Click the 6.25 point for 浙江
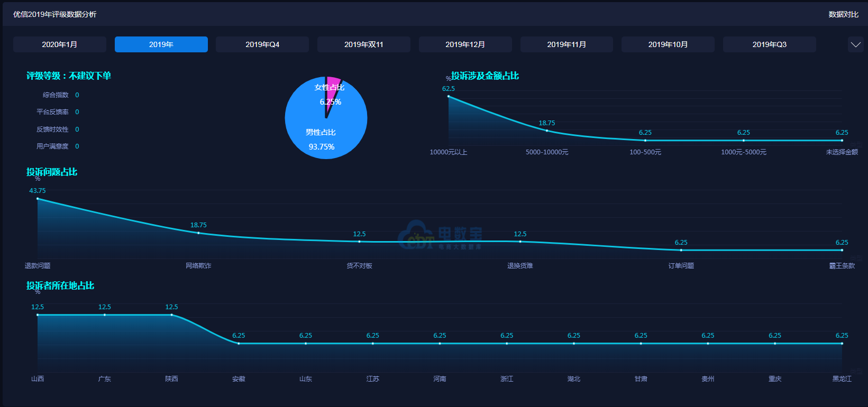868x407 pixels. (x=507, y=343)
